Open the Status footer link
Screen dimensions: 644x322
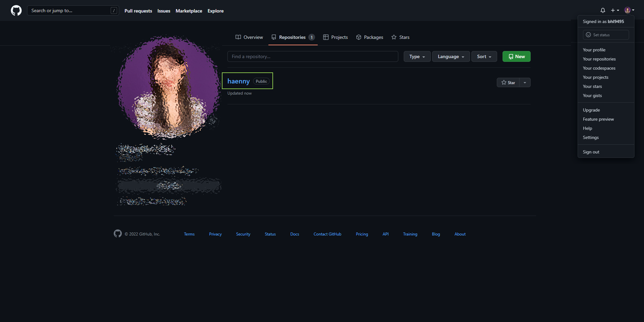[270, 234]
